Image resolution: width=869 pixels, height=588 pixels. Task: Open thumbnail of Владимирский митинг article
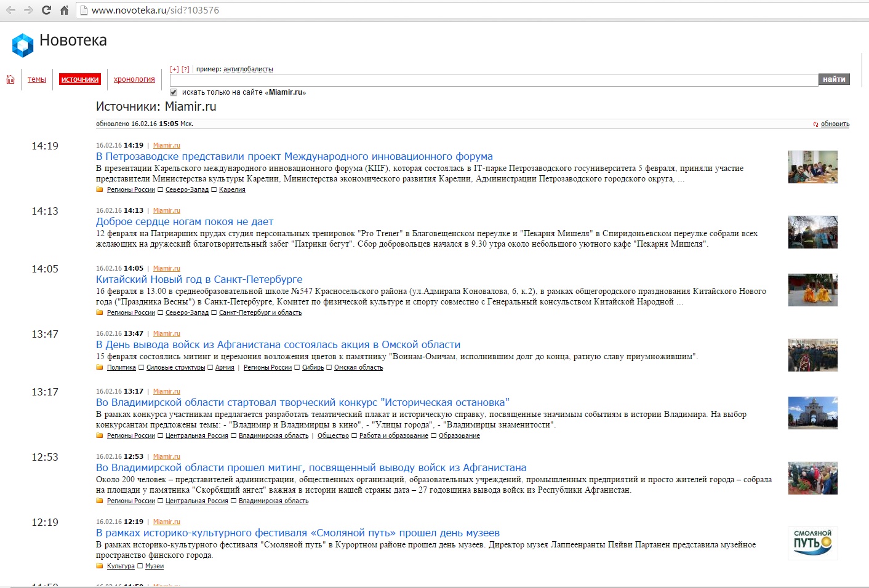tap(813, 478)
